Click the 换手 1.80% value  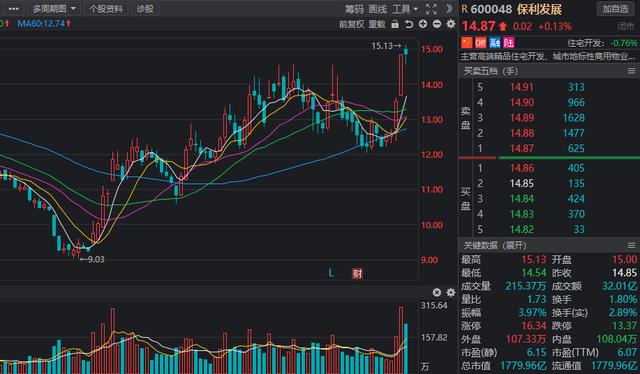tap(623, 299)
